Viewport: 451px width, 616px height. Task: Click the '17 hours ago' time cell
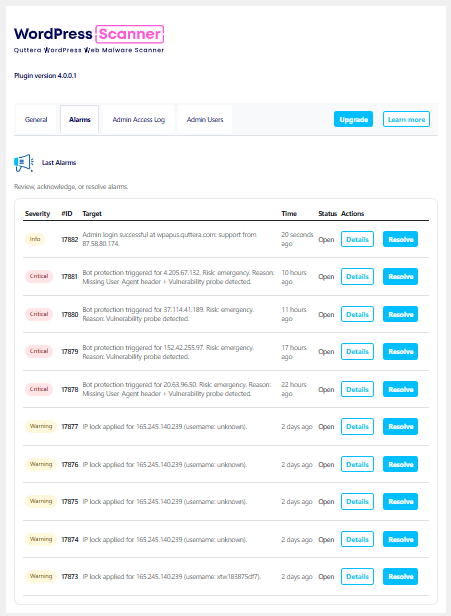tap(294, 352)
